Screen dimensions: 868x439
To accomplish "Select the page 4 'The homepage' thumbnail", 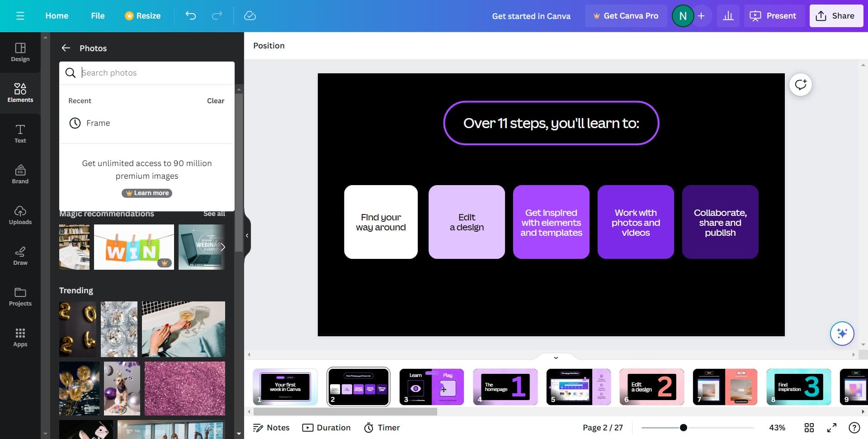I will click(x=505, y=387).
